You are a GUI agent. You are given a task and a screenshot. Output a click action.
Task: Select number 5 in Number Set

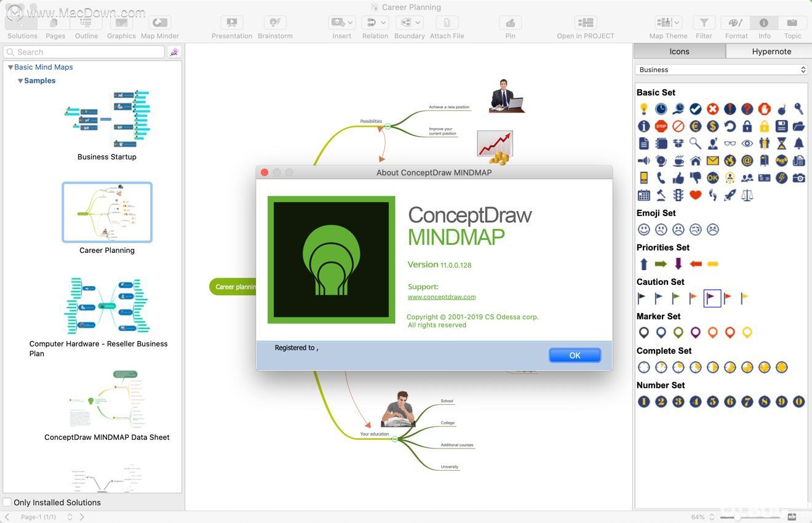tap(713, 402)
